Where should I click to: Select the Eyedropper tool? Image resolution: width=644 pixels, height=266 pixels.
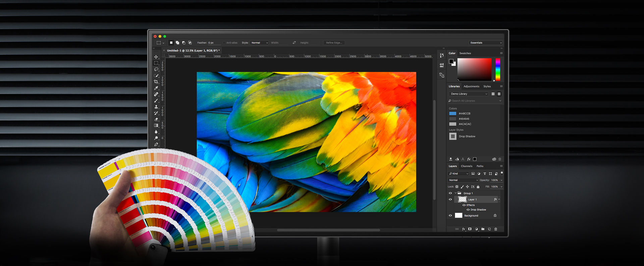coord(156,88)
